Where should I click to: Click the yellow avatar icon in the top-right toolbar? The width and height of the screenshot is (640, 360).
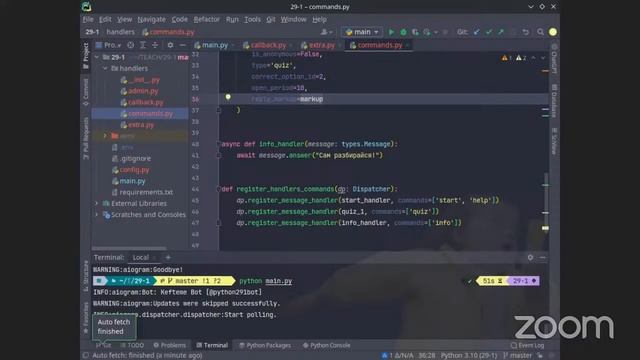553,32
